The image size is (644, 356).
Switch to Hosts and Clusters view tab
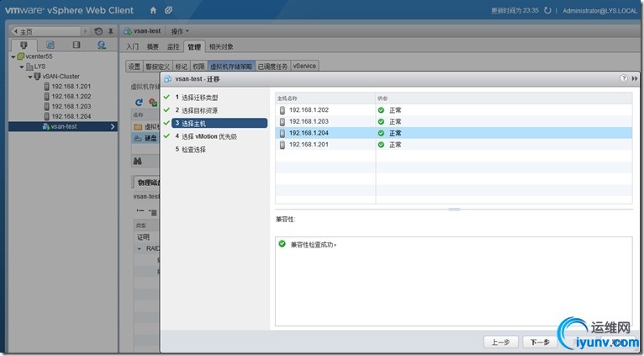pyautogui.click(x=24, y=45)
